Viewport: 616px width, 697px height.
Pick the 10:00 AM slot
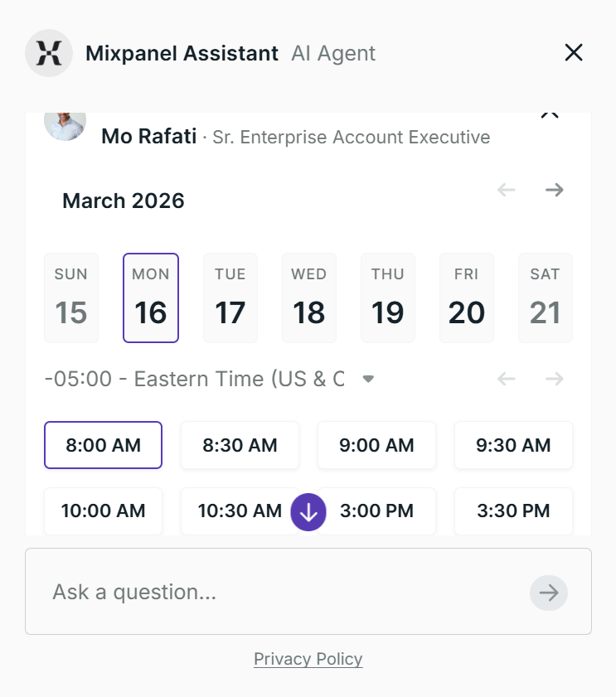[103, 511]
